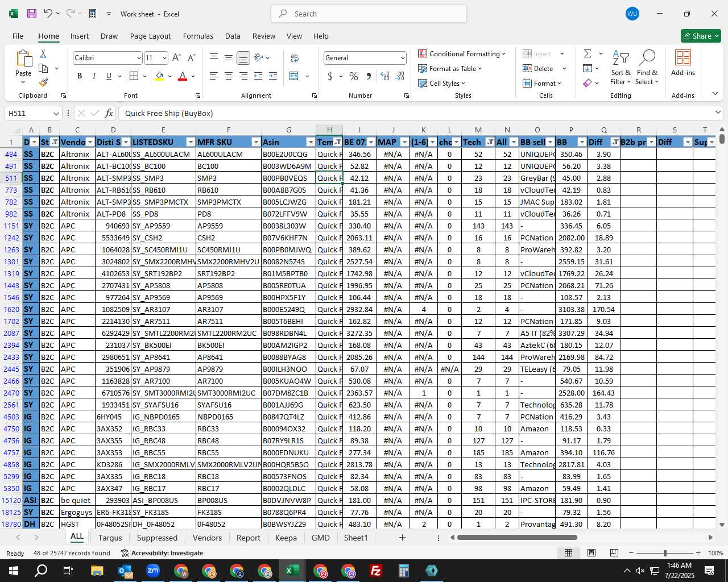Screen dimensions: 728x582
Task: Click the Share button
Action: point(701,36)
